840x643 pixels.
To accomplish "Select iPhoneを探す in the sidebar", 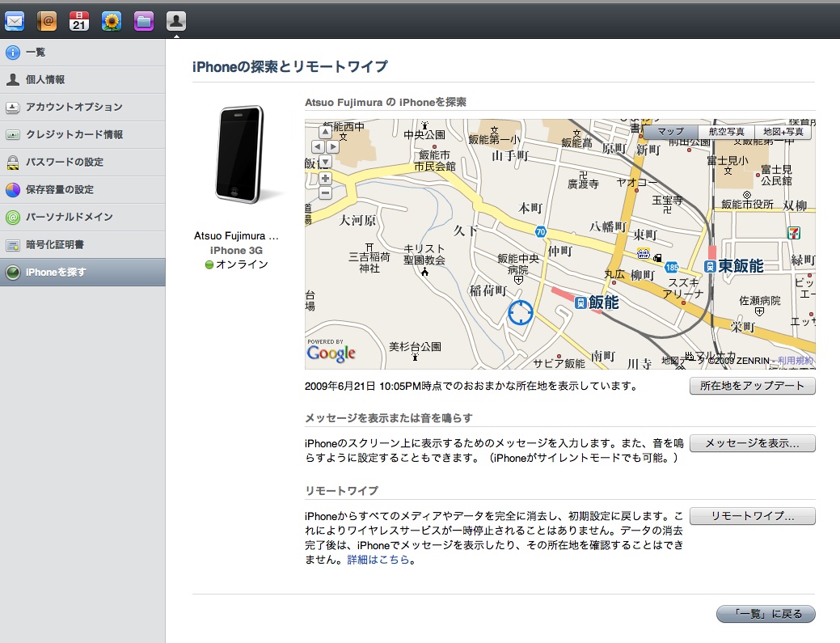I will tap(82, 273).
